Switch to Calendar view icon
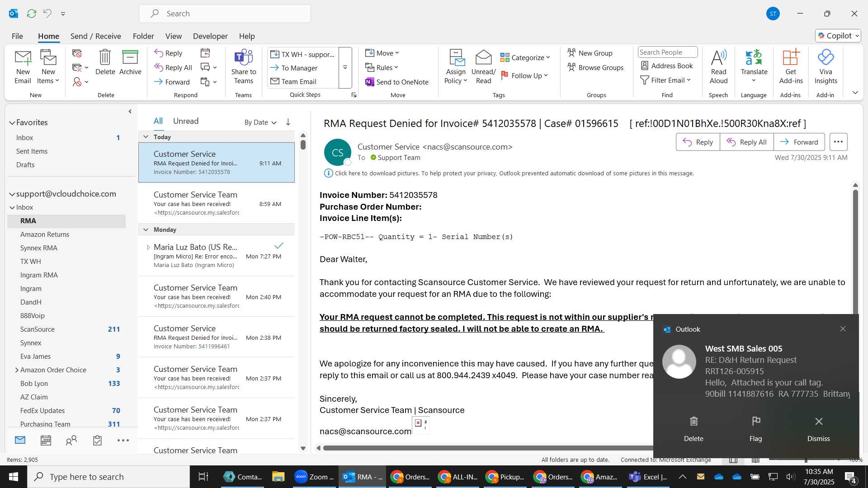 (x=46, y=440)
